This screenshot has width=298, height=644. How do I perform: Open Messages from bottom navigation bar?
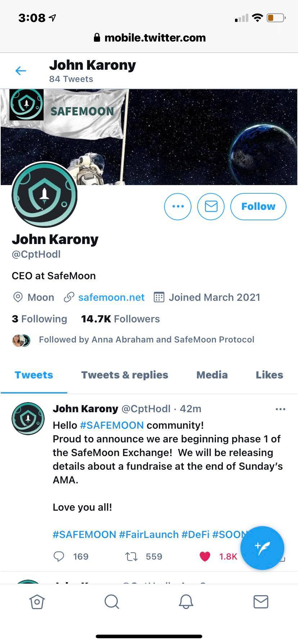point(261,602)
